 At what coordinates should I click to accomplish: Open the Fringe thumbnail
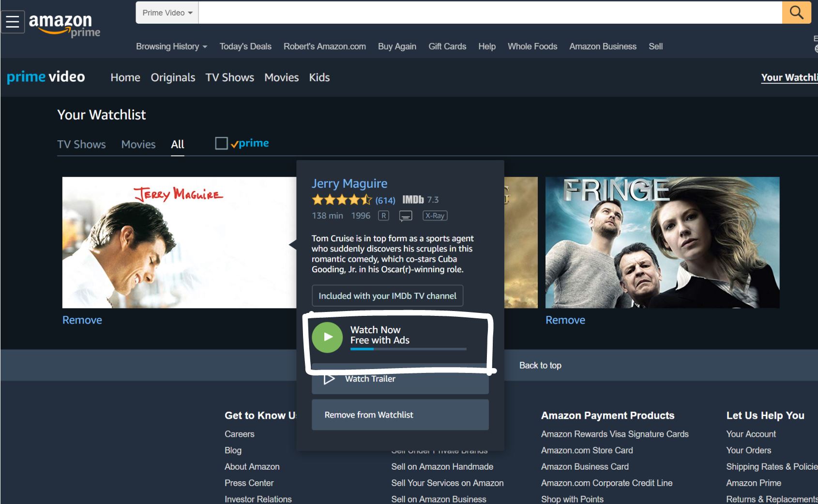pos(662,242)
